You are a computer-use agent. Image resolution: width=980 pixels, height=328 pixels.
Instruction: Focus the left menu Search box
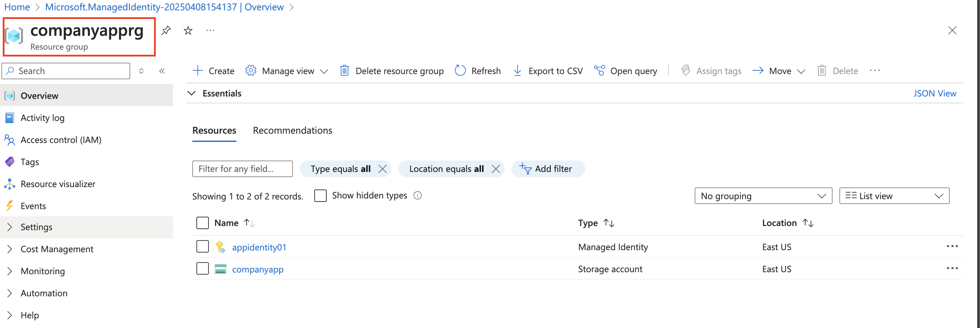(66, 71)
